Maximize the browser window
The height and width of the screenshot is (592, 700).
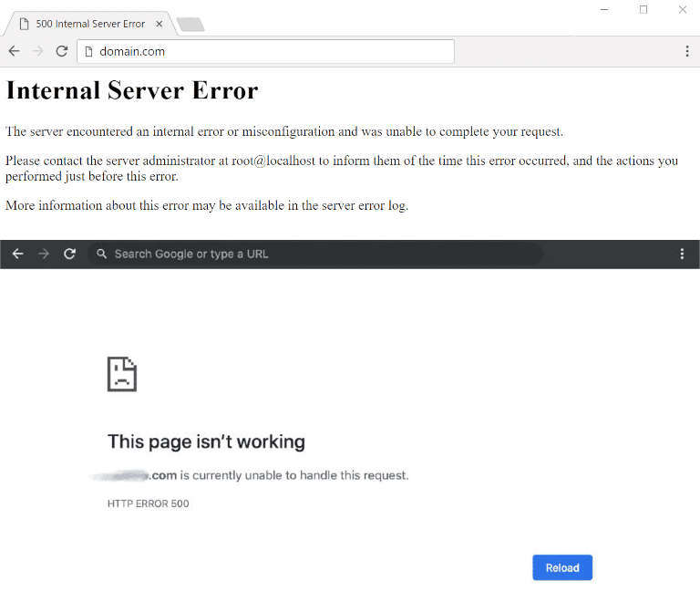point(643,9)
